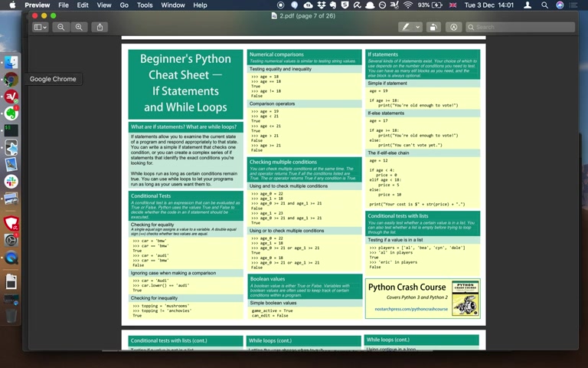
Task: Open the Help menu
Action: [200, 5]
